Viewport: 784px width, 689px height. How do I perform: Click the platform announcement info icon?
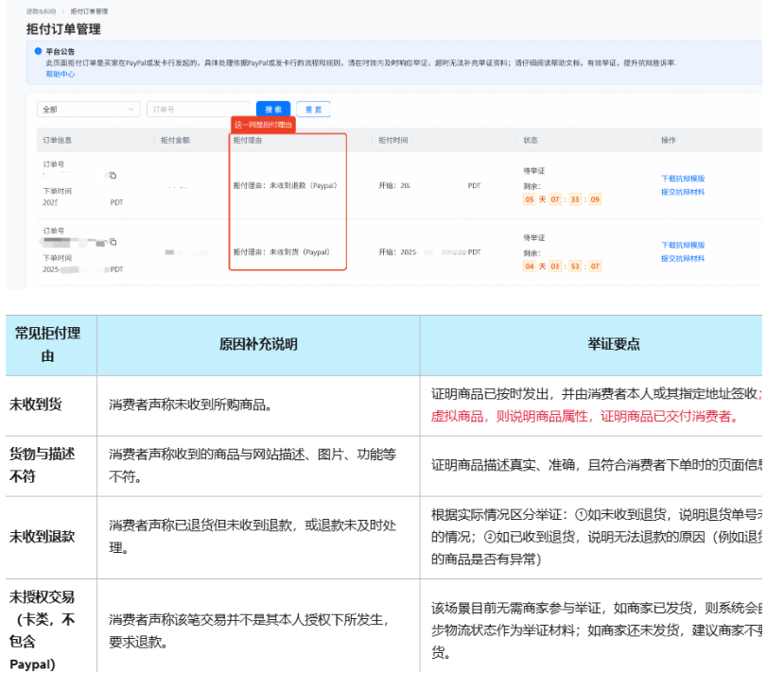point(38,51)
